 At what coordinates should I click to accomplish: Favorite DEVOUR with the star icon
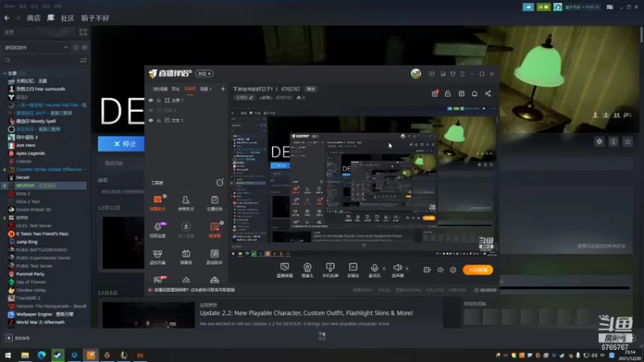627,142
